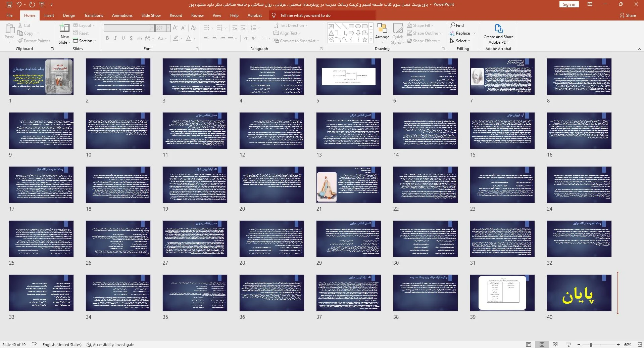The image size is (644, 348).
Task: Click the Paste clipboard icon
Action: click(x=9, y=29)
